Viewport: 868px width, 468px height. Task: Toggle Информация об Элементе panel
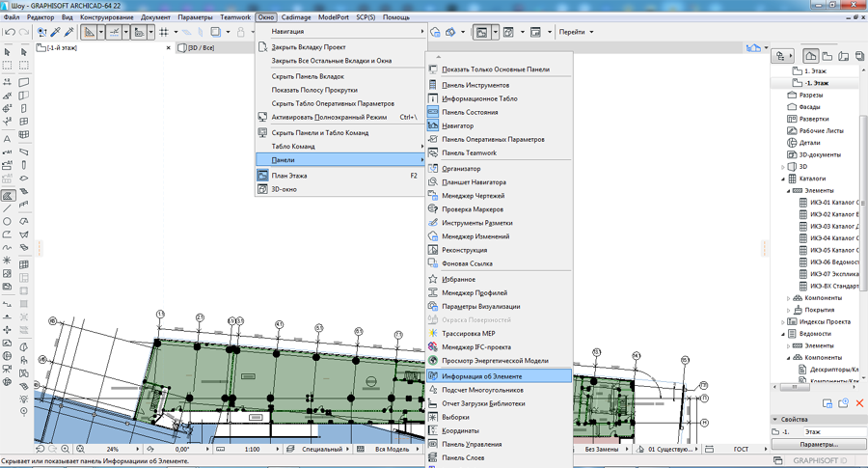click(x=500, y=376)
